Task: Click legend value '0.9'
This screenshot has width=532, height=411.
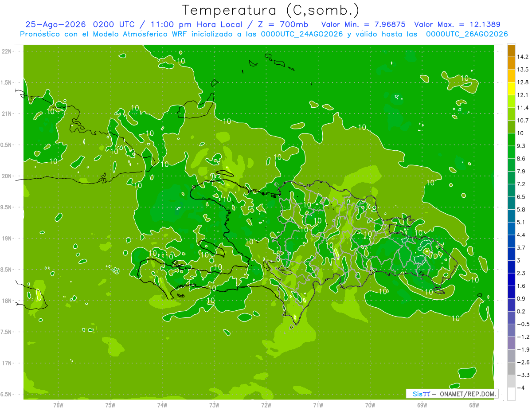Action: coord(521,299)
